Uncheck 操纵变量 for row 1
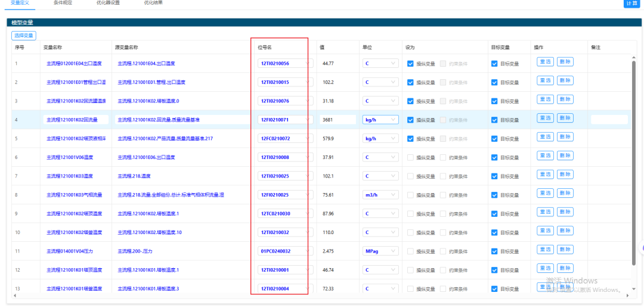 [410, 64]
